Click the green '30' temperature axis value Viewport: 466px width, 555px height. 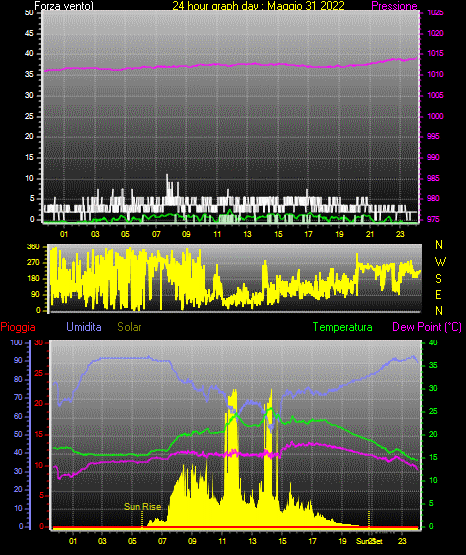pos(433,388)
